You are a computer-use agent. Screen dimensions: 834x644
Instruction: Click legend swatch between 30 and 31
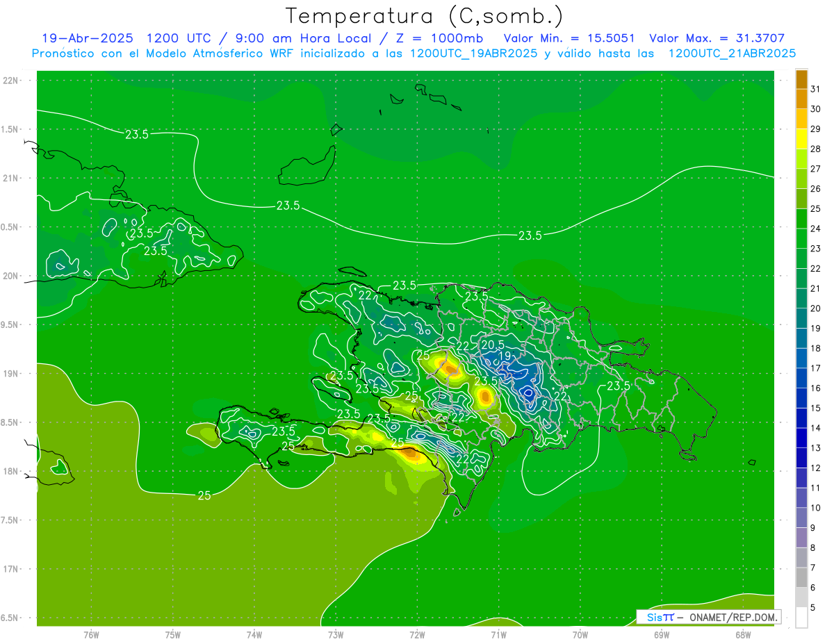pos(801,99)
